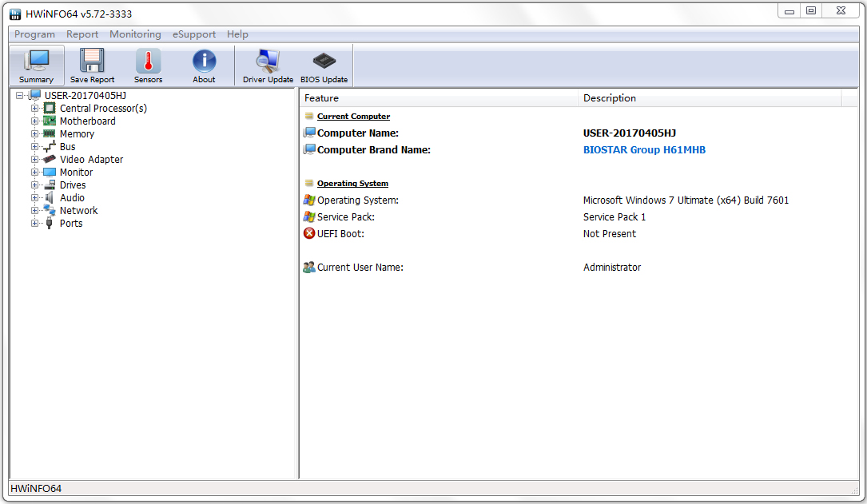Open the Program menu

tap(34, 34)
